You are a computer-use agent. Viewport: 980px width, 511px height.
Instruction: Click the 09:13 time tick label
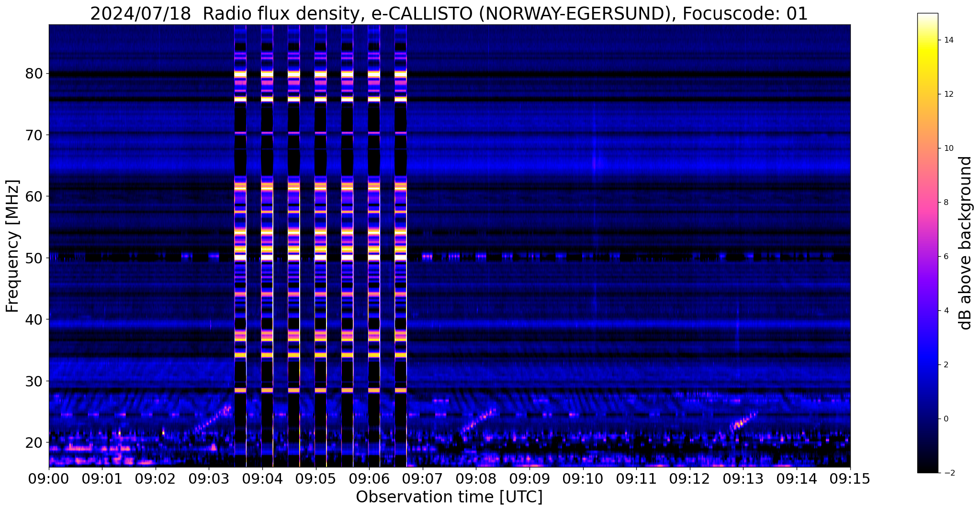[x=743, y=479]
